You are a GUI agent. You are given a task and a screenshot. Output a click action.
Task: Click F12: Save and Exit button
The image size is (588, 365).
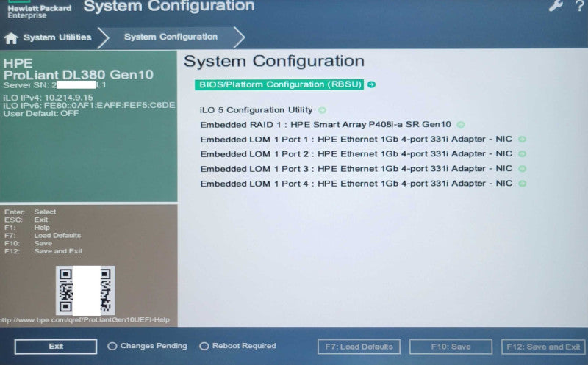click(x=543, y=347)
